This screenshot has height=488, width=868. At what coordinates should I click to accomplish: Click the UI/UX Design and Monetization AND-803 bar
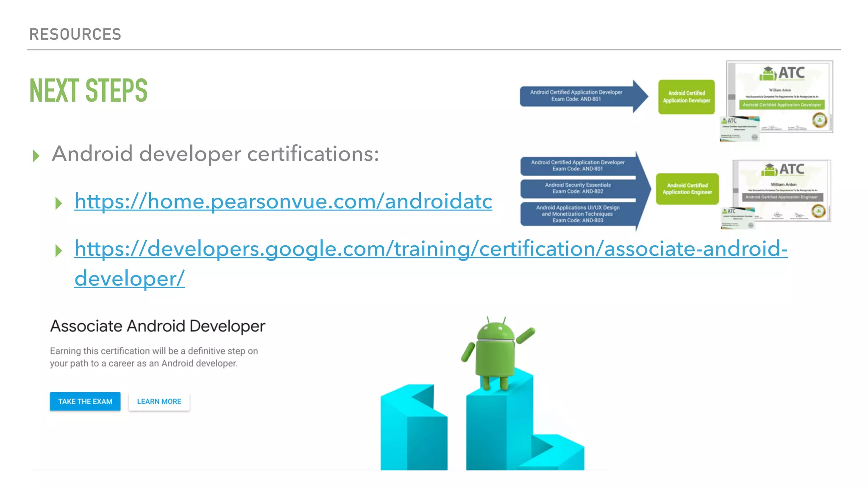tap(578, 214)
